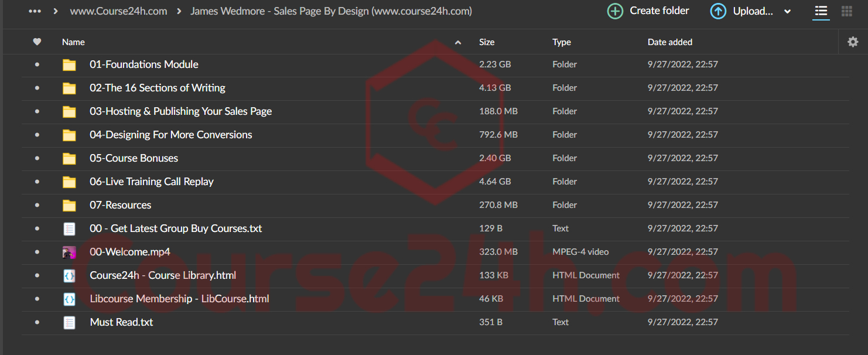Image resolution: width=868 pixels, height=355 pixels.
Task: Click the Create folder button
Action: point(648,11)
